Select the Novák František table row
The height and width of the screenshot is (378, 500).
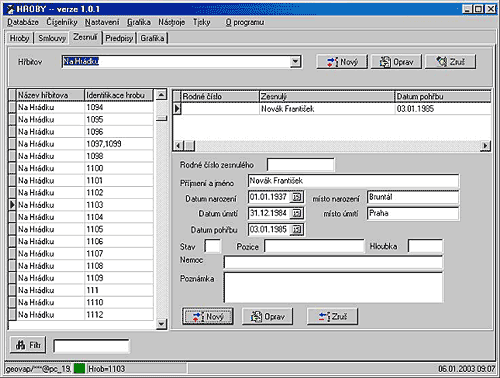332,109
